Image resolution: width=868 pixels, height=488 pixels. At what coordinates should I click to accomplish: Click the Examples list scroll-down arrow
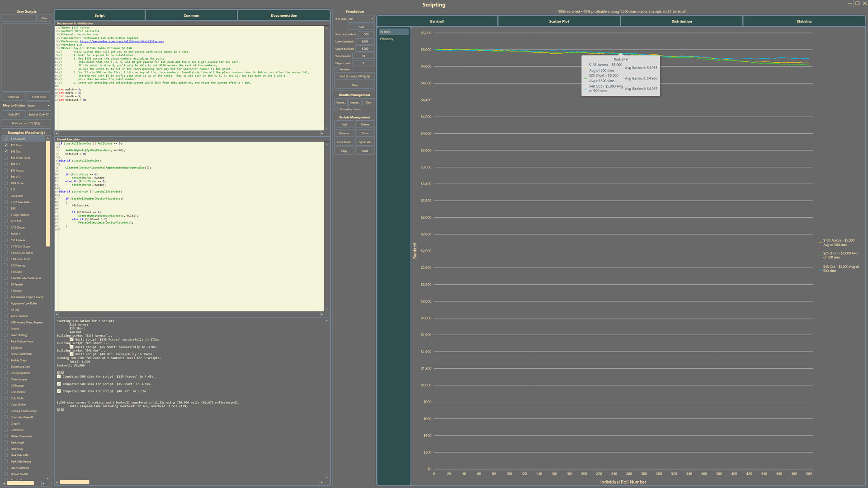coord(48,478)
